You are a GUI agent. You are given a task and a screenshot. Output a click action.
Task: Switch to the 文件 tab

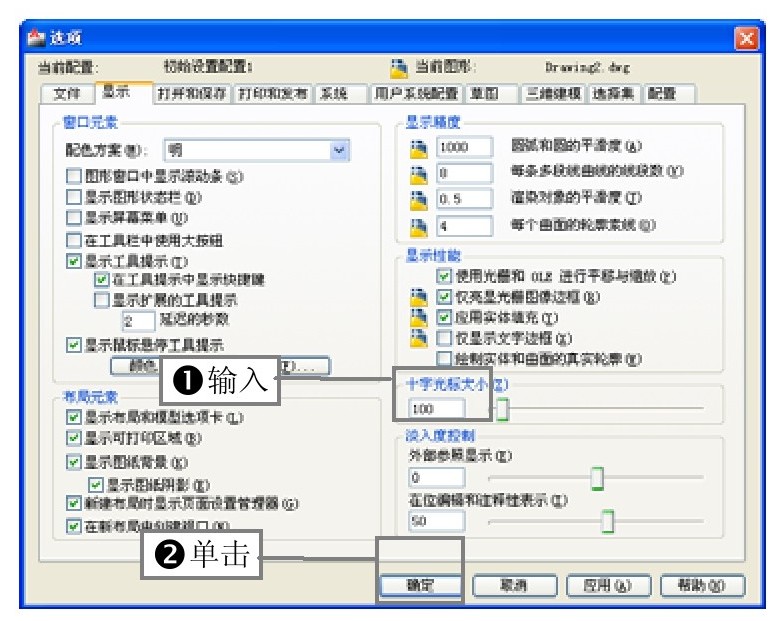67,94
